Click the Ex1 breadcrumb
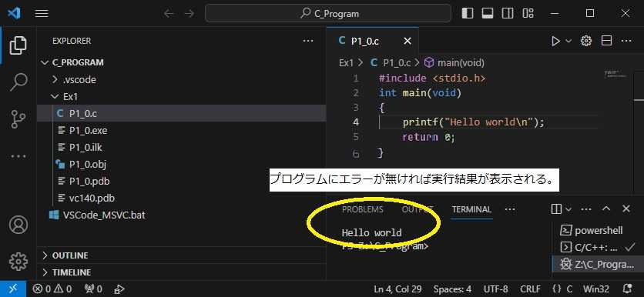Viewport: 644px width, 297px height. [346, 63]
